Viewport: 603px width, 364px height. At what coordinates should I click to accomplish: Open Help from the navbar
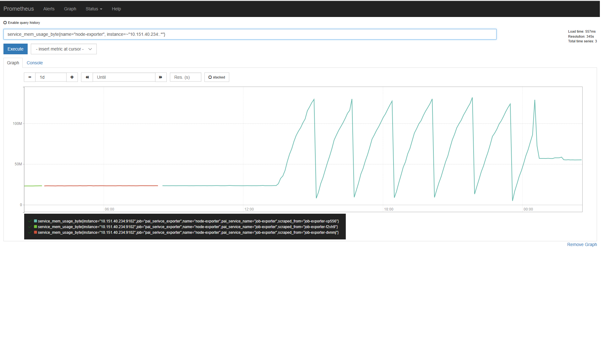coord(116,9)
